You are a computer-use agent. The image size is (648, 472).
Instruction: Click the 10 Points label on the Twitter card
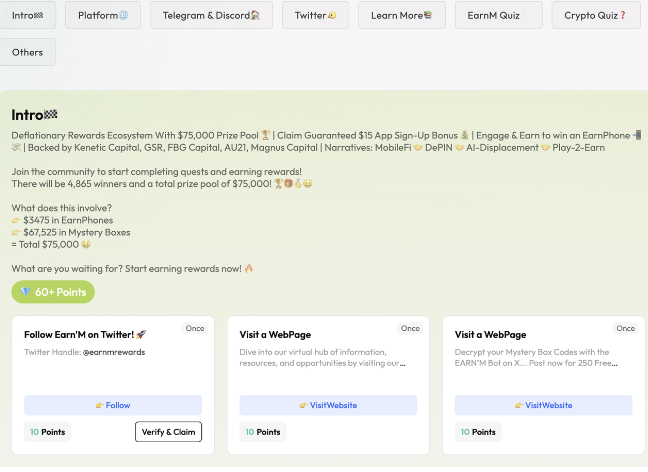[47, 432]
